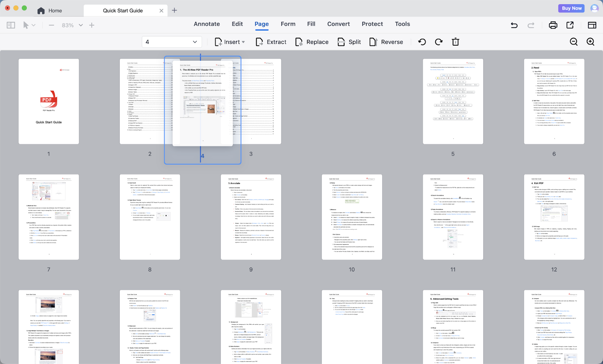Select the page 10 thumbnail
The width and height of the screenshot is (603, 364).
(x=352, y=217)
